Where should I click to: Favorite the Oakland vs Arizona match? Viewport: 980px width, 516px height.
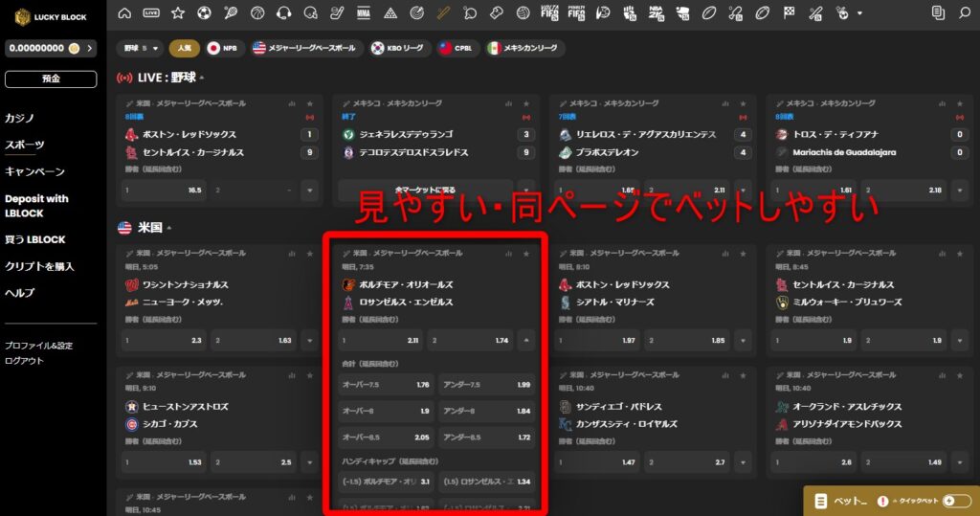click(960, 375)
